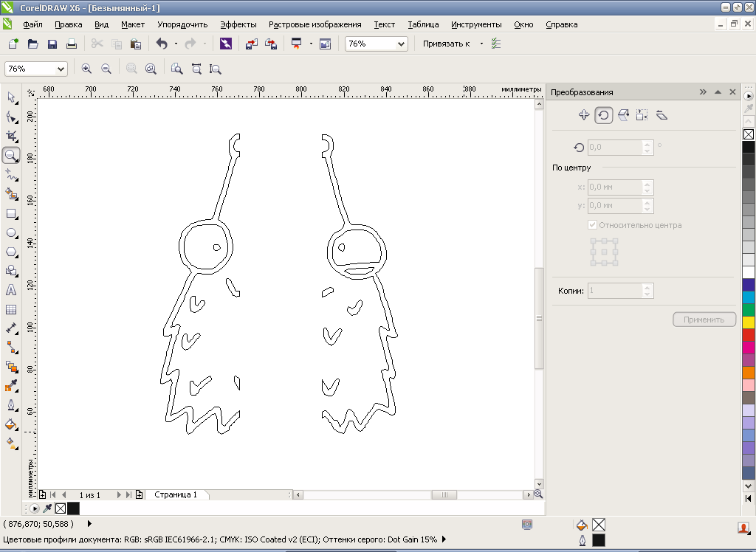756x552 pixels.
Task: Expand application launcher dropdown arrow
Action: 311,44
